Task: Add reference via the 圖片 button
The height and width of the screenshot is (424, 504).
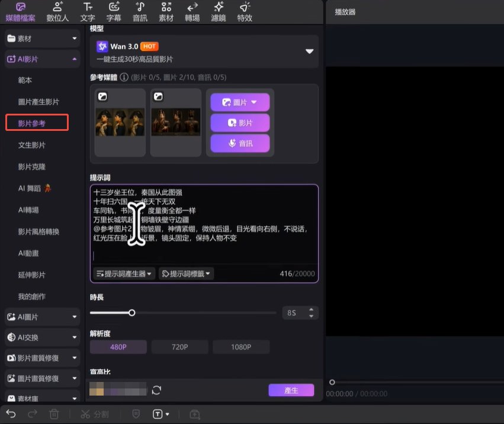Action: [x=240, y=102]
